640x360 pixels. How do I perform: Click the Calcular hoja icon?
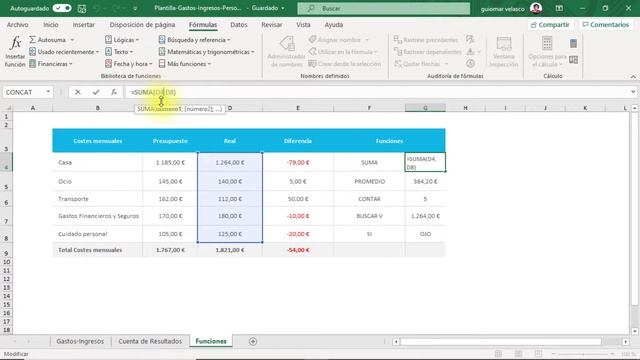[x=573, y=60]
